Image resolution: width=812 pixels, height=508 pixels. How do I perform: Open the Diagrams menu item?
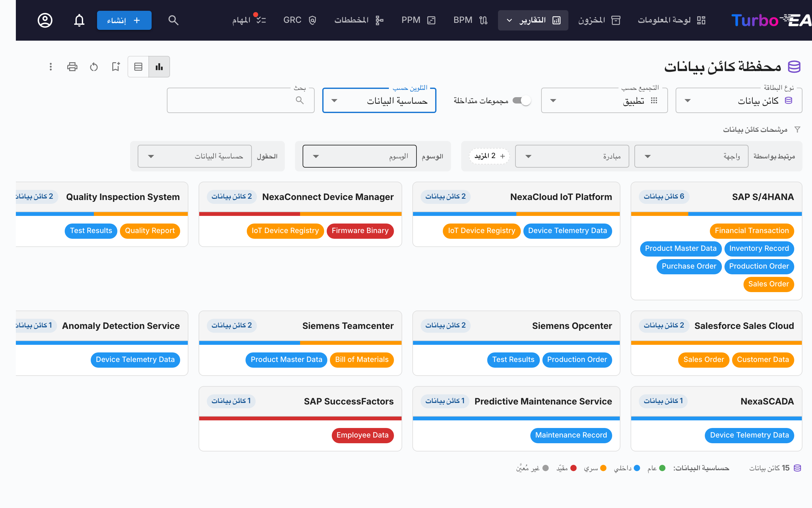359,20
